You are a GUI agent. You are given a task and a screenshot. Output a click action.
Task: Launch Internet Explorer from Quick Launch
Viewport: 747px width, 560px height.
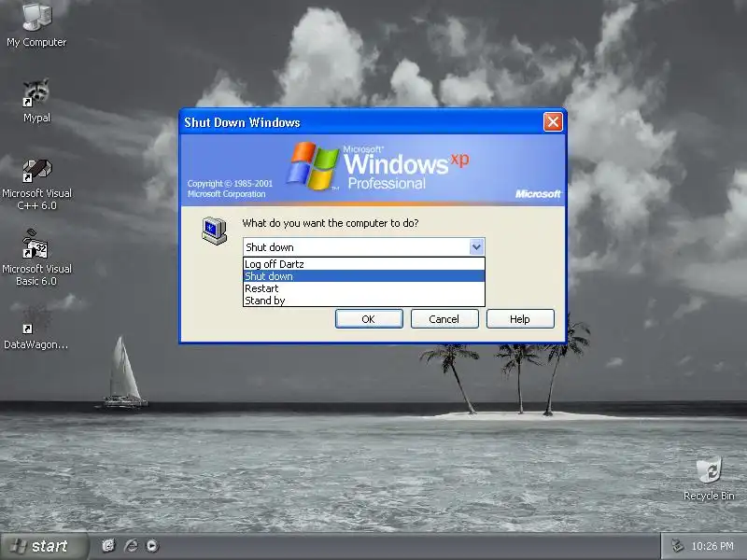coord(131,546)
